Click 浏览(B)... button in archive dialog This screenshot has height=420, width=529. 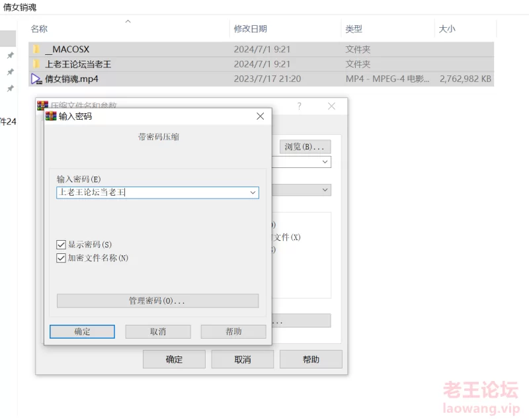tap(305, 147)
